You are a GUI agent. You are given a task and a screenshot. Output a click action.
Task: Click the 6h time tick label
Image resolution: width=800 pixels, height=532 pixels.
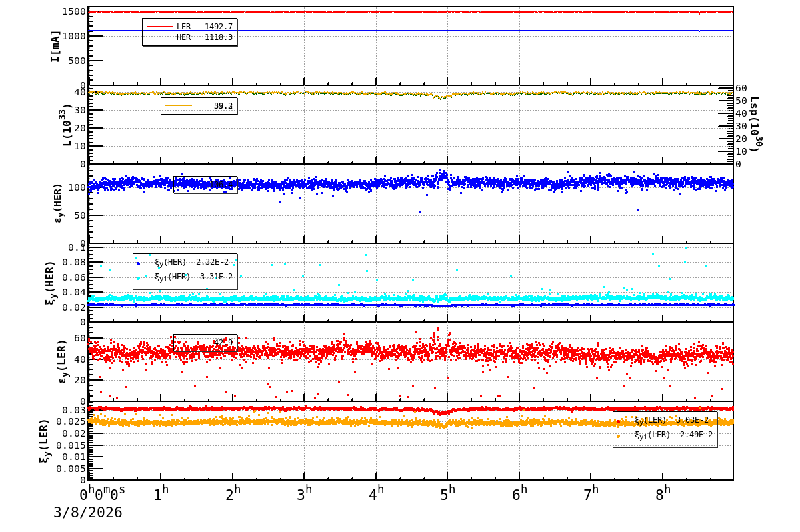pos(519,494)
